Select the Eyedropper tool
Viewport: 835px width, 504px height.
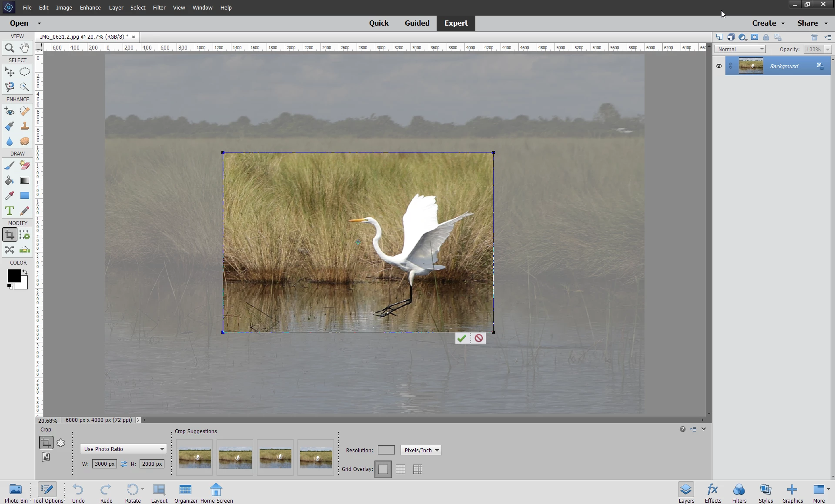tap(9, 196)
